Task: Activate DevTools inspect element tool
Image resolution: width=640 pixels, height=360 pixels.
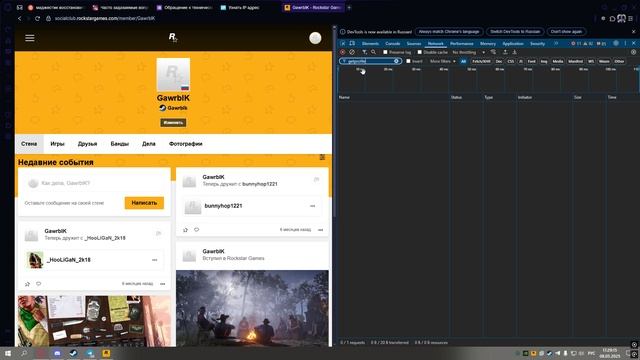Action: point(343,43)
